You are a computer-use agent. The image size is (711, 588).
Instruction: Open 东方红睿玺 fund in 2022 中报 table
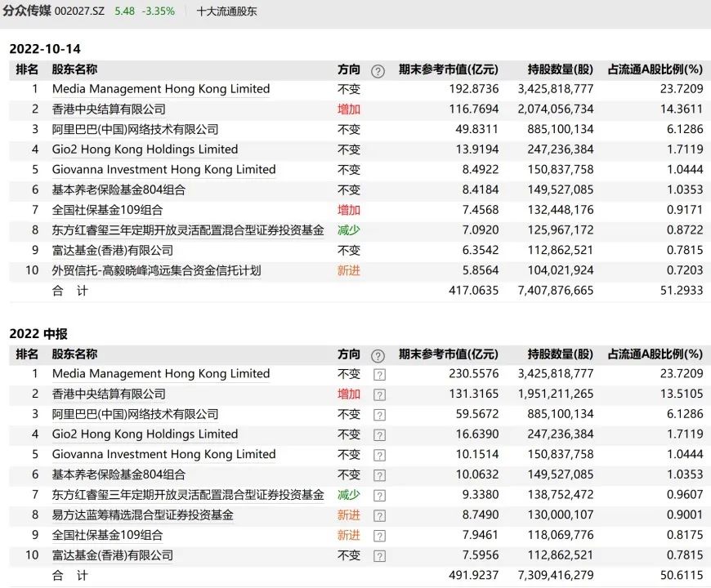(188, 495)
